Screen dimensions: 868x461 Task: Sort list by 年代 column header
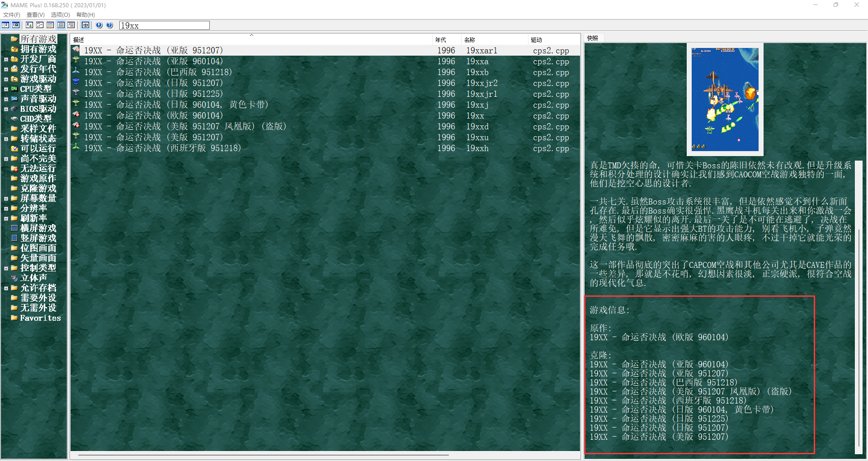pos(441,40)
